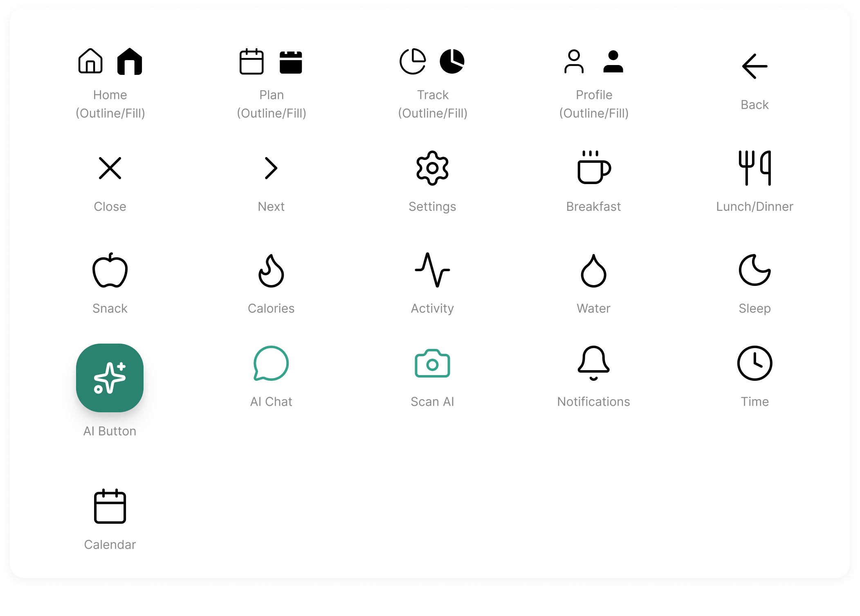Open the AI Chat bubble icon

(x=271, y=364)
